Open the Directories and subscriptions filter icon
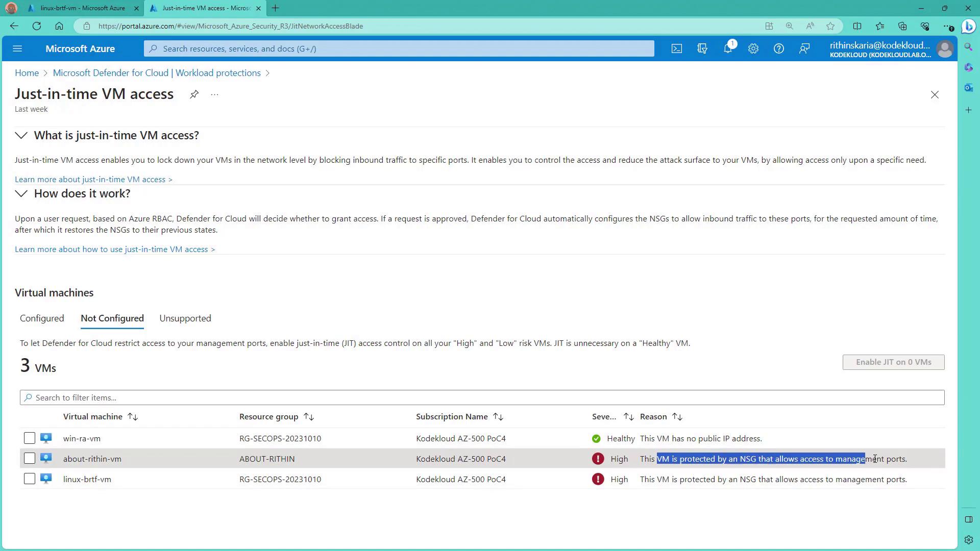 702,48
